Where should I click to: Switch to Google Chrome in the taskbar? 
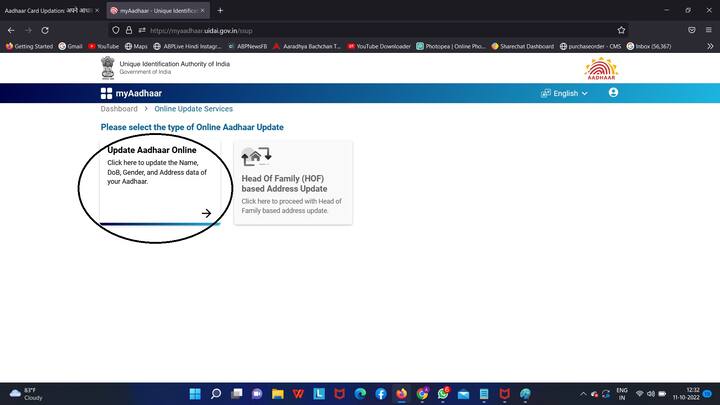click(422, 394)
